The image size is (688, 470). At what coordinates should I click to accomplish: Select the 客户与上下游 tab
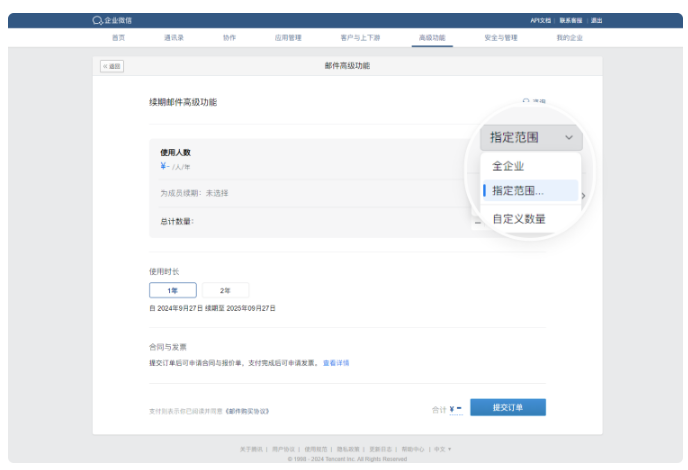[x=357, y=37]
